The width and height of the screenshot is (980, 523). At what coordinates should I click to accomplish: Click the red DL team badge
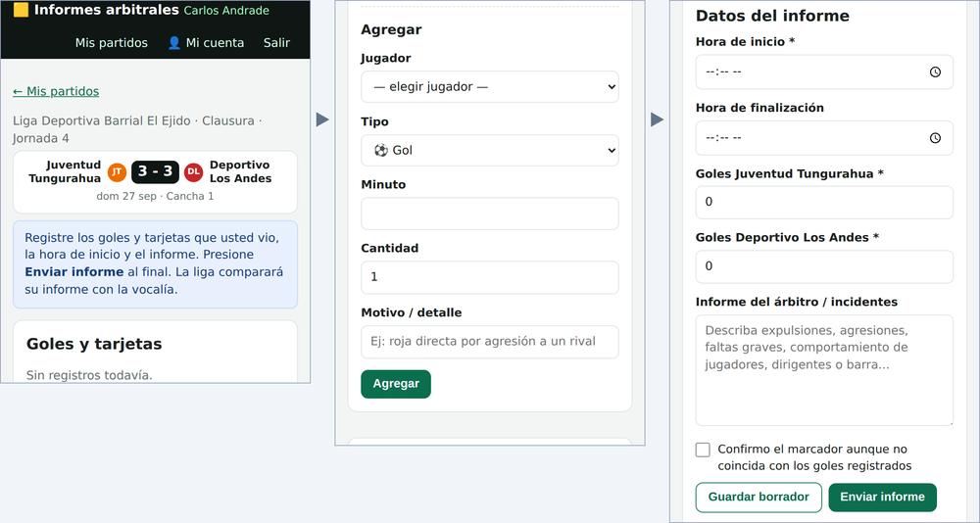tap(194, 172)
